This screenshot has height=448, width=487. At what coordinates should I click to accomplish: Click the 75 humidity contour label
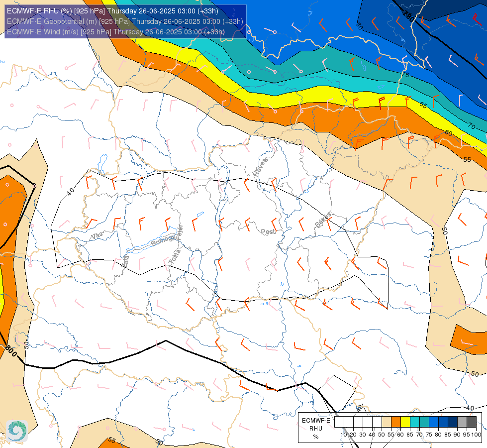coord(405,75)
